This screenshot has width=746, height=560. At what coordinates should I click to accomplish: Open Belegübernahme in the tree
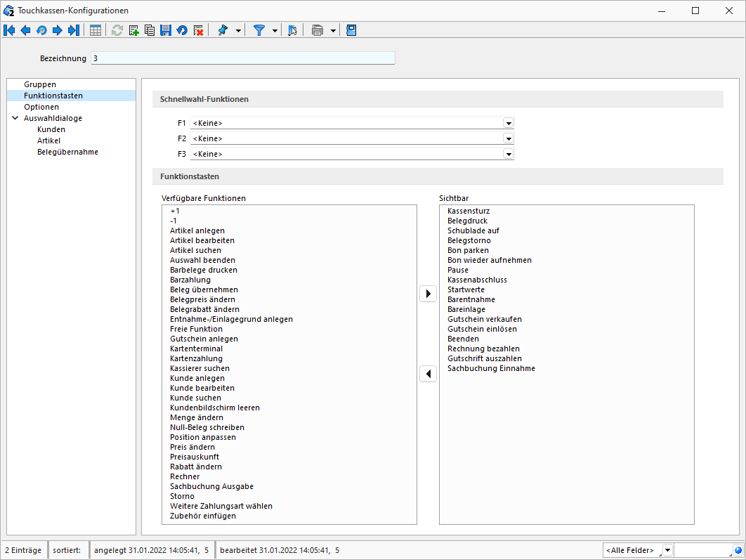tap(67, 152)
